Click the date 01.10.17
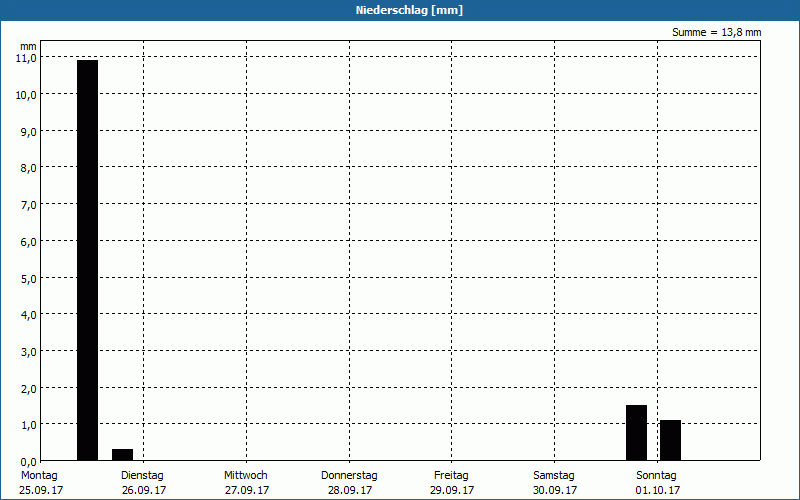The image size is (800, 500). pos(658,490)
